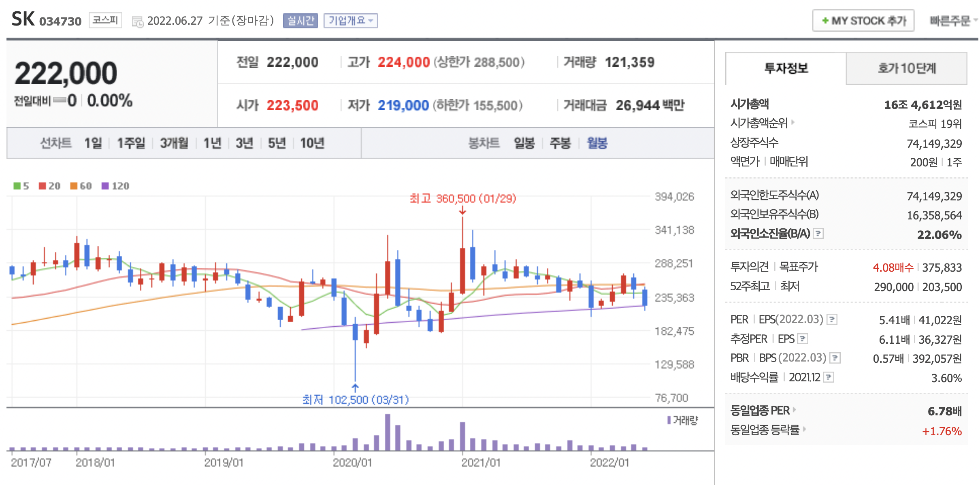The height and width of the screenshot is (485, 980).
Task: Select the 주봉 candle chart
Action: pyautogui.click(x=560, y=143)
